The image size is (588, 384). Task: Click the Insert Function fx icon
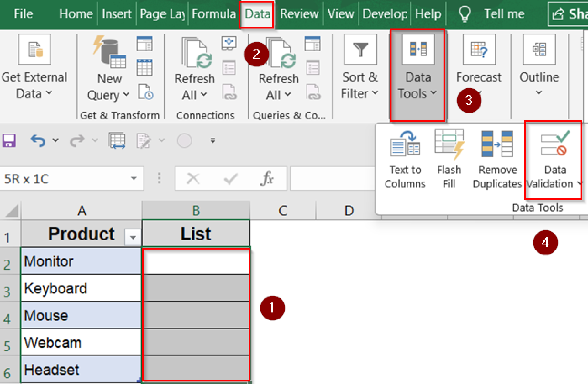click(267, 178)
